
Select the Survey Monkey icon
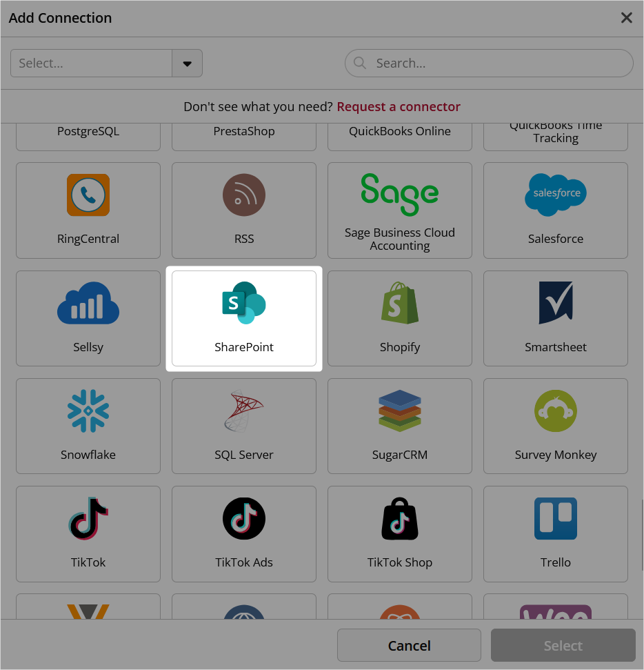(556, 411)
